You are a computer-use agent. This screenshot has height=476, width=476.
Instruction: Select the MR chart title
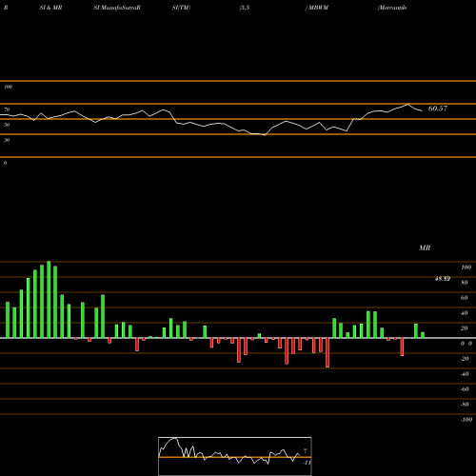(425, 248)
